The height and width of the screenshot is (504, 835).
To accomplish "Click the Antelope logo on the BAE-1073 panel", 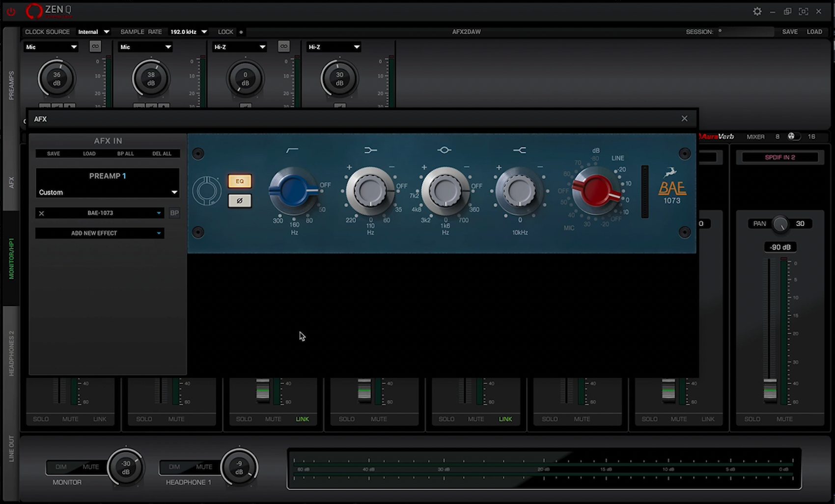I will 207,191.
